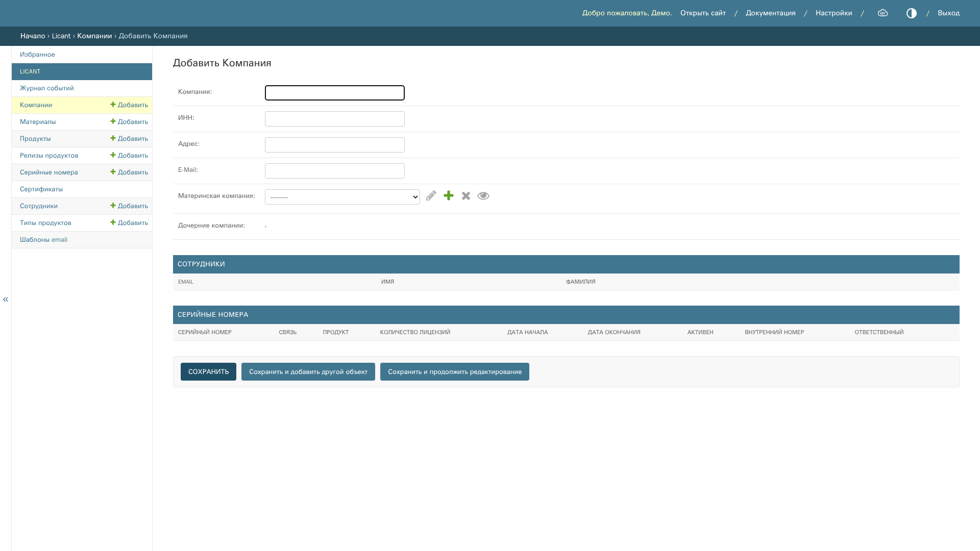This screenshot has width=980, height=551.
Task: Click the LICANT section header in sidebar
Action: pyautogui.click(x=82, y=71)
